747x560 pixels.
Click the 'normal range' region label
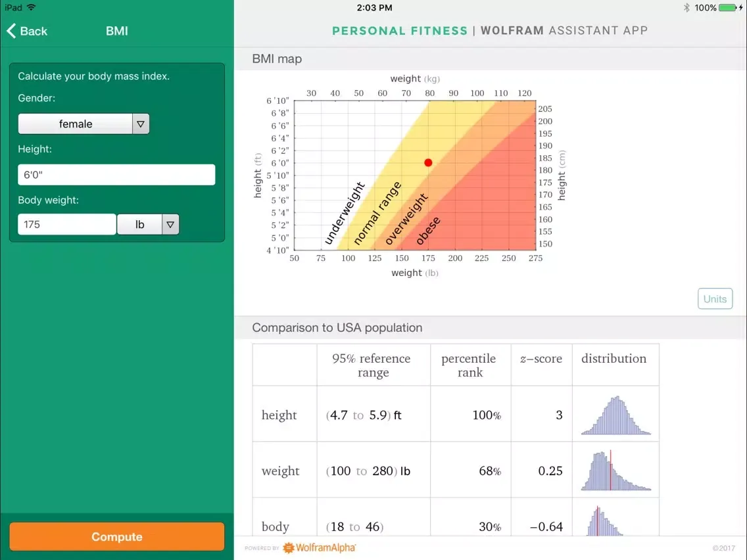click(377, 213)
